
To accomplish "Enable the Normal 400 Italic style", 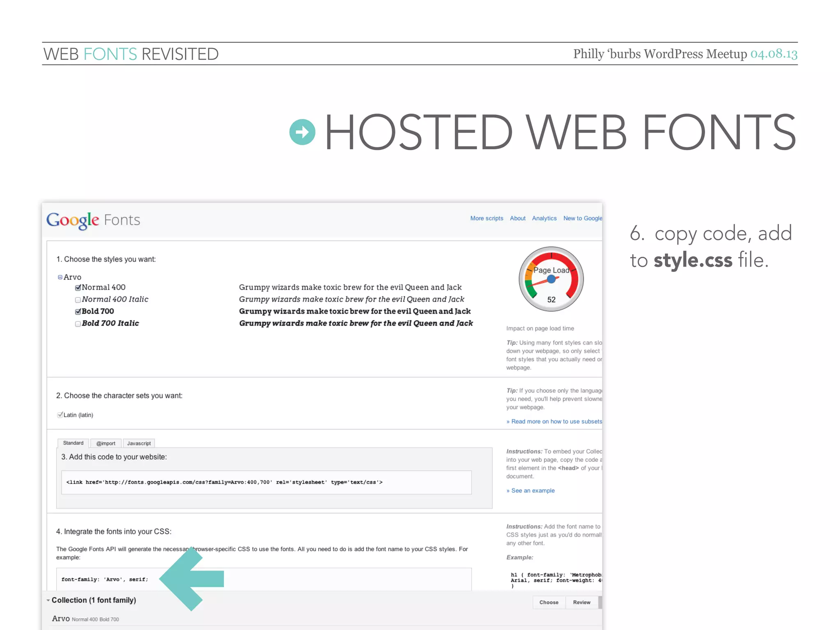I will [x=78, y=300].
